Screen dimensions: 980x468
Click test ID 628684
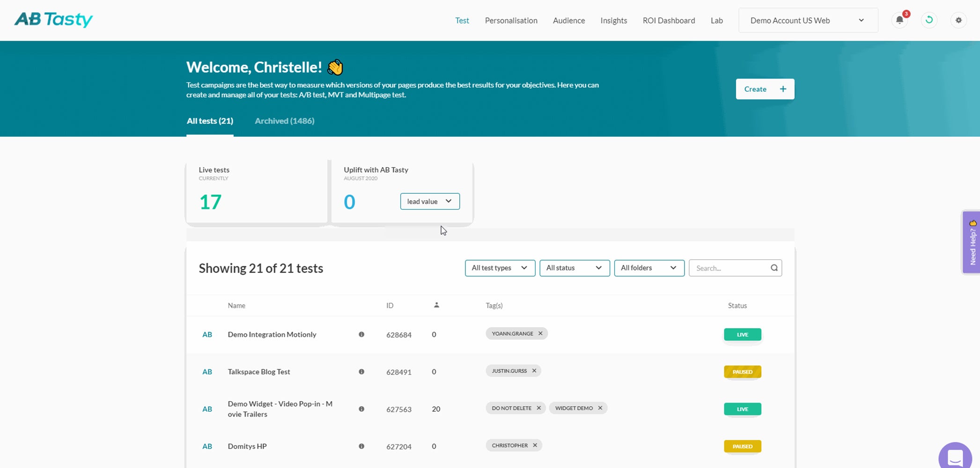pyautogui.click(x=399, y=335)
